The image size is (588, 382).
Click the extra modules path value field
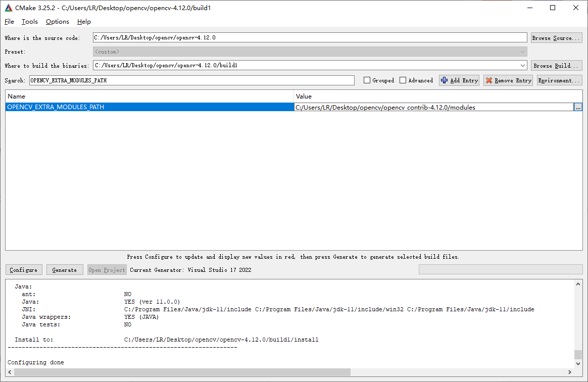434,107
